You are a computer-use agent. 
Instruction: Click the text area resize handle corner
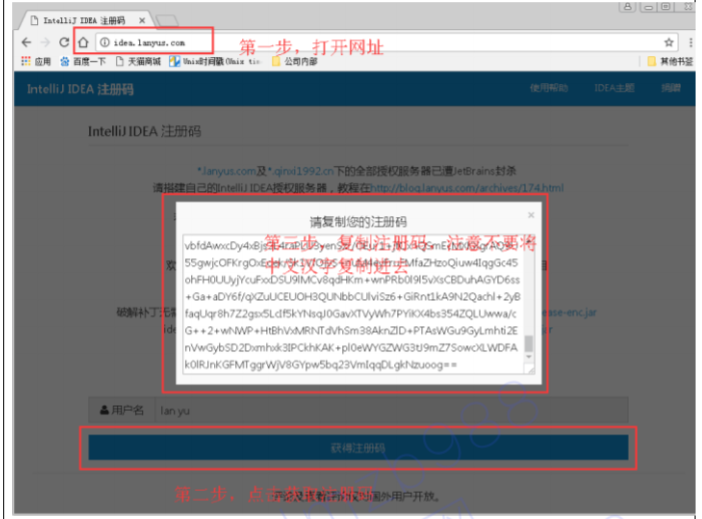pos(531,369)
